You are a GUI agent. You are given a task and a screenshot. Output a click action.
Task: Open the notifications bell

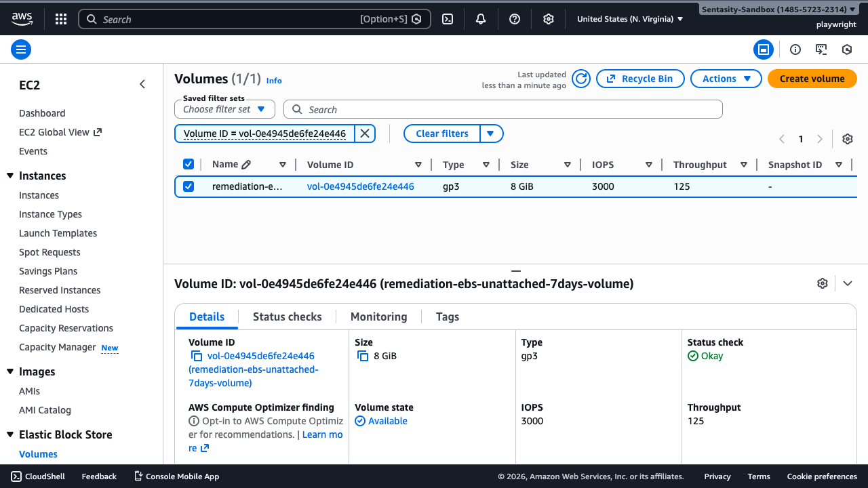pos(481,19)
